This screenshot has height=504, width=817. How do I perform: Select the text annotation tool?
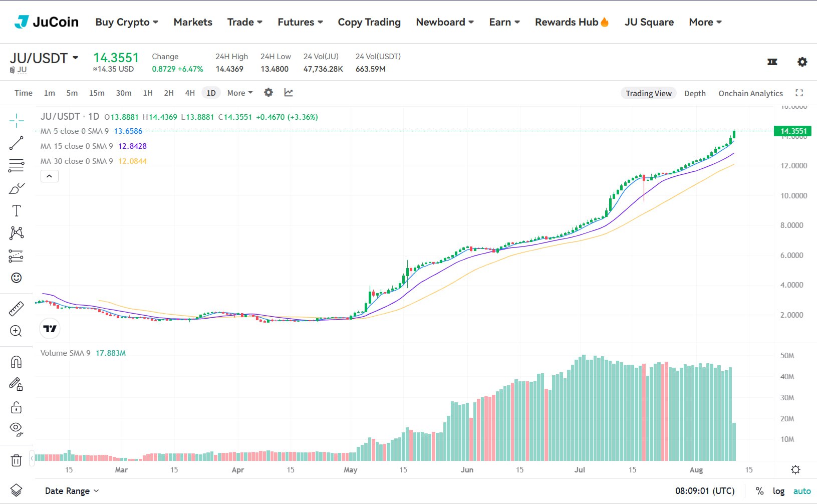pyautogui.click(x=17, y=211)
